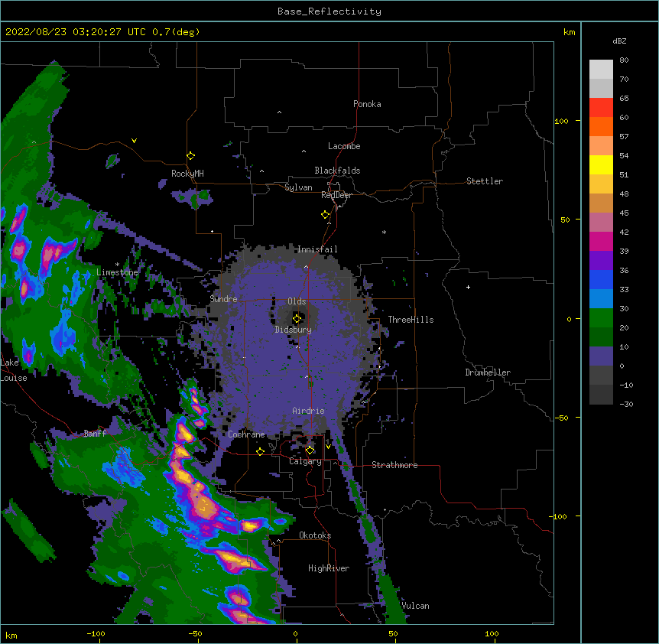Click the 42 dBZ magenta legend swatch
This screenshot has height=644, width=659.
pyautogui.click(x=601, y=241)
